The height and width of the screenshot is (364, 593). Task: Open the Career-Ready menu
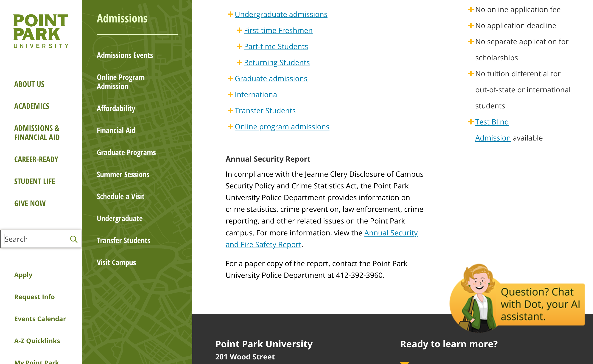point(36,159)
